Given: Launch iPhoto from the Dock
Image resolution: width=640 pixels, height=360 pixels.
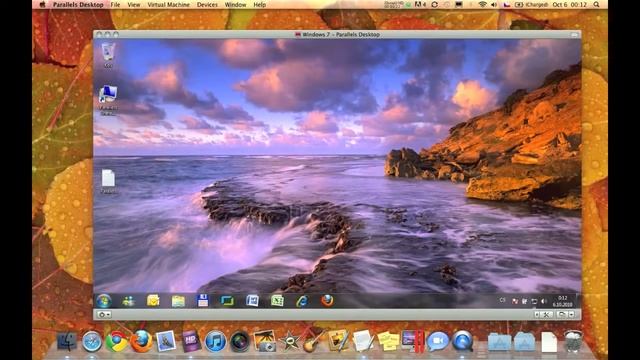Looking at the screenshot, I should [264, 341].
